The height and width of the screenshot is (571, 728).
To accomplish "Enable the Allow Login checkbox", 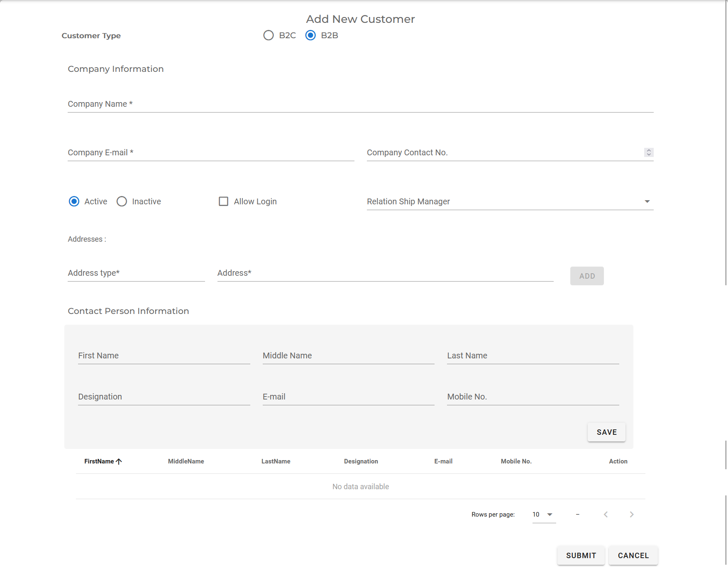I will 223,201.
